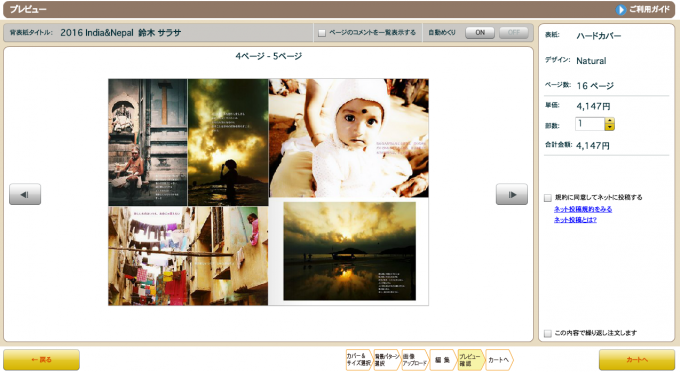
Task: Turn auto page flip OFF
Action: [x=513, y=33]
